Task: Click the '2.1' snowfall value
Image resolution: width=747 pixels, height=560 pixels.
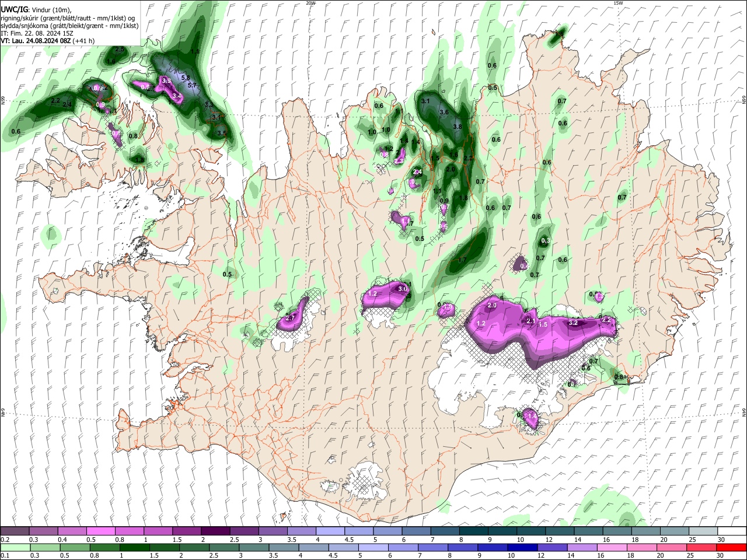Action: [x=531, y=321]
